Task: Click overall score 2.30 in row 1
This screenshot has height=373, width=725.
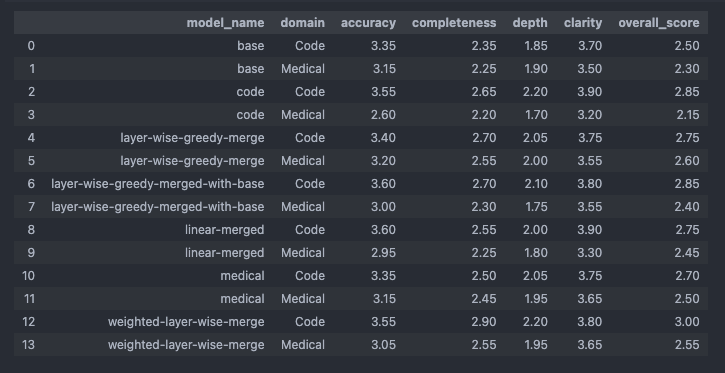Action: pyautogui.click(x=687, y=69)
